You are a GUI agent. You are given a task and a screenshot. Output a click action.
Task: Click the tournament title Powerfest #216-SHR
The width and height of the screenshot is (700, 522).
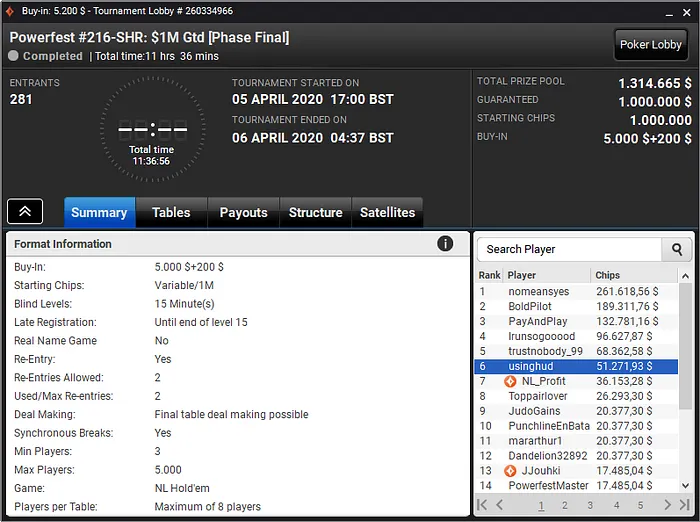coord(149,37)
